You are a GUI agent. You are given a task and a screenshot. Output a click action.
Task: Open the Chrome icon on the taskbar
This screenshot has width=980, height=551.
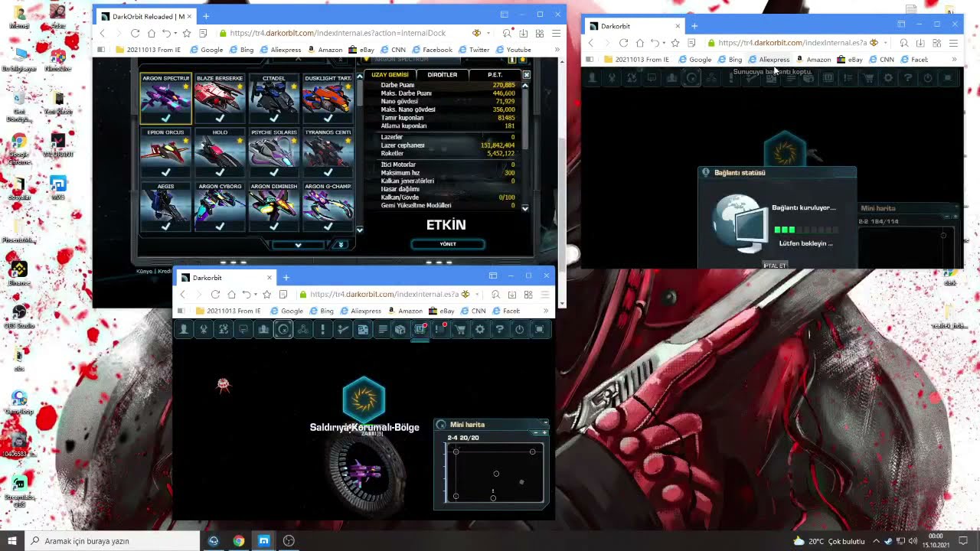pyautogui.click(x=239, y=540)
